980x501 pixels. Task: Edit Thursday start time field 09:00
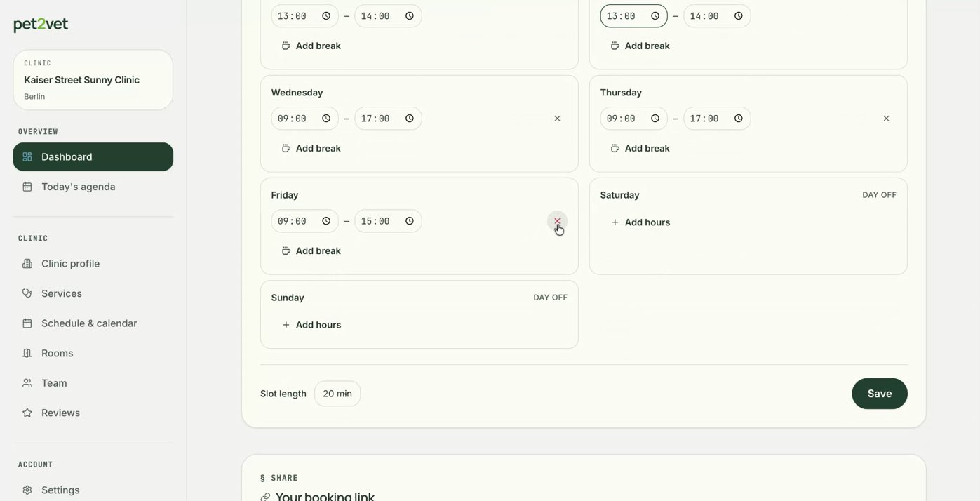633,119
